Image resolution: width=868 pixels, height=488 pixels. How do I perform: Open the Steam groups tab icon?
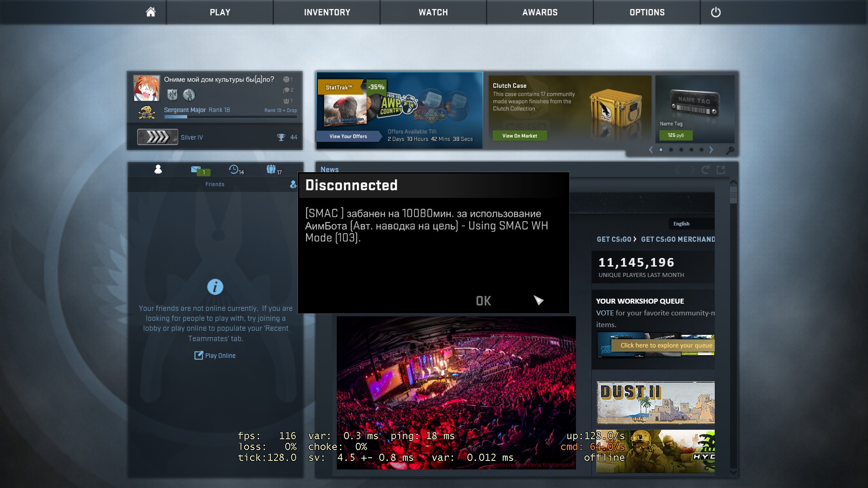tap(271, 169)
